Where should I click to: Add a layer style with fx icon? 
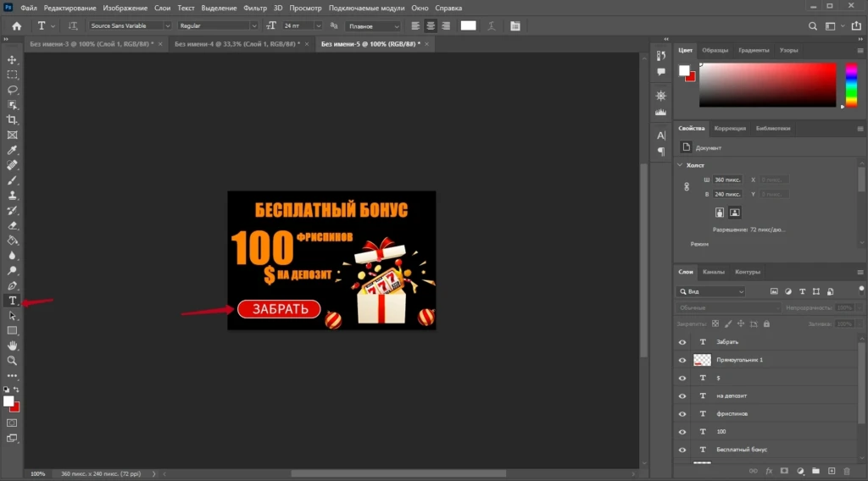tap(769, 471)
